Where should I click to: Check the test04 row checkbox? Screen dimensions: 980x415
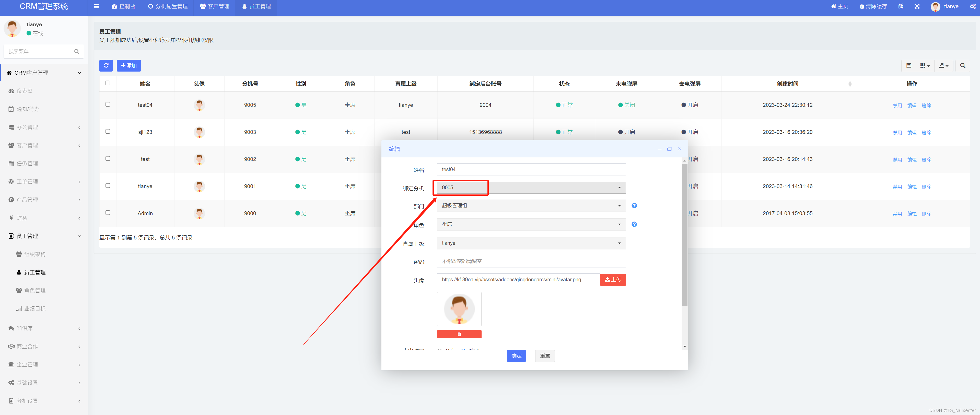click(108, 104)
